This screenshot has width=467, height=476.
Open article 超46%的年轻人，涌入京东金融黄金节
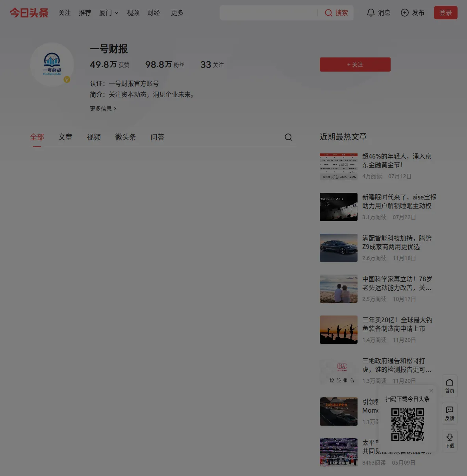pos(397,161)
